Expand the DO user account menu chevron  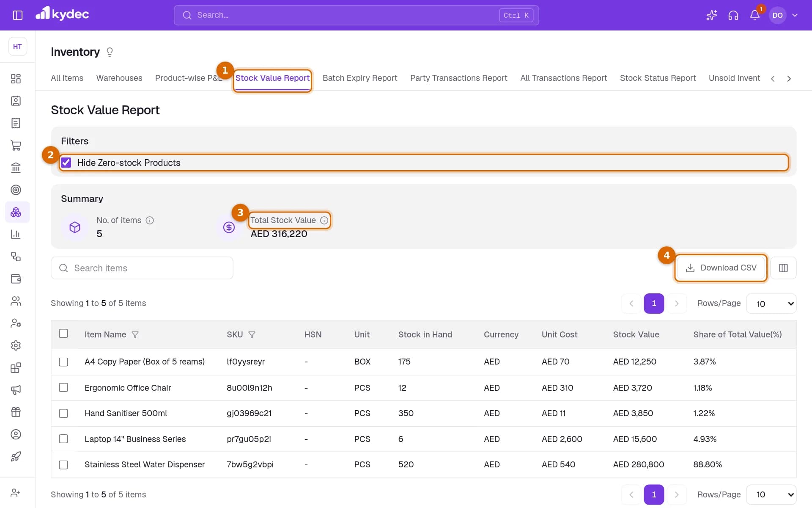(795, 15)
